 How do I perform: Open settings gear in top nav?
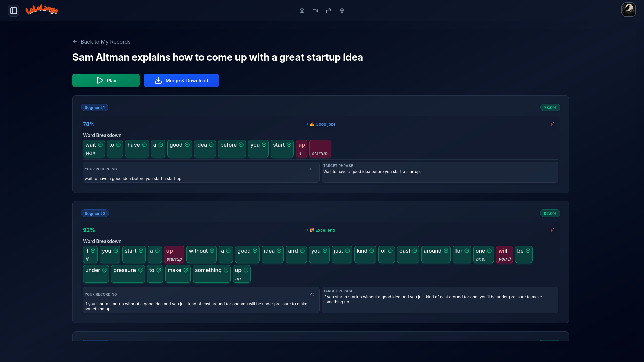pos(342,11)
